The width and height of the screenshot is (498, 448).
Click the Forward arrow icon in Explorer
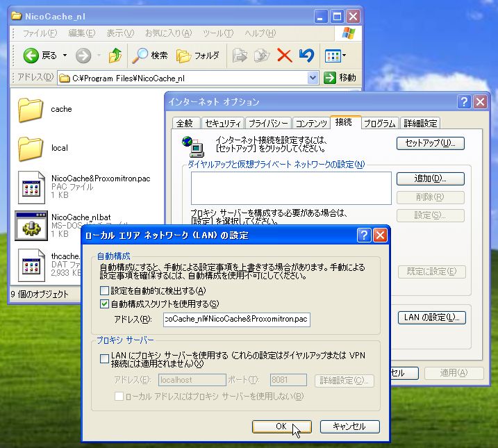[83, 56]
